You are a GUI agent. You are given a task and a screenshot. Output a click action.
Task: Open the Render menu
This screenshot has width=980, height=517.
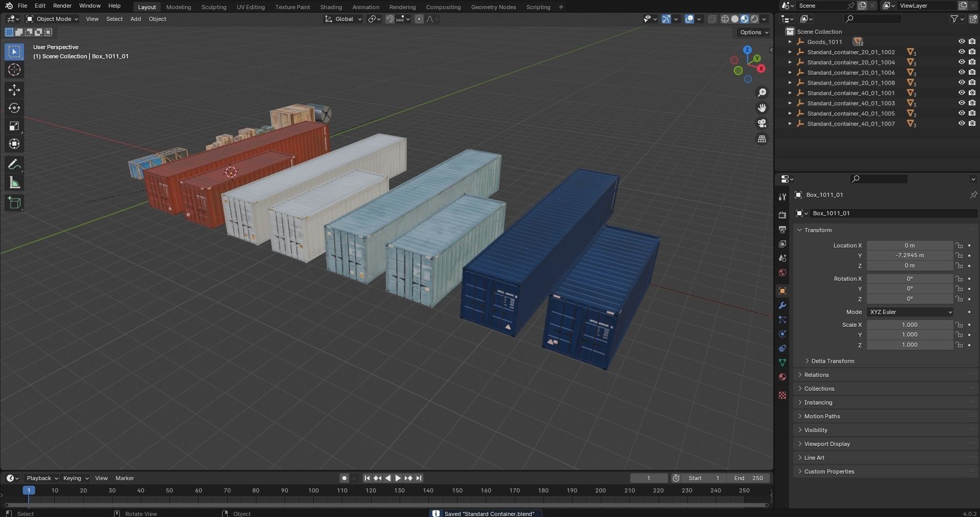[62, 6]
